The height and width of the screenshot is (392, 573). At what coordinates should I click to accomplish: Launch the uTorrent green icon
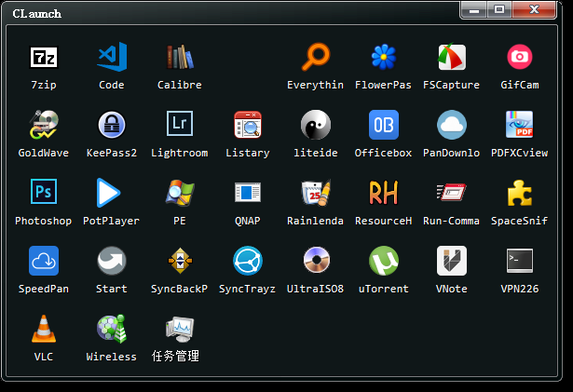[x=383, y=261]
